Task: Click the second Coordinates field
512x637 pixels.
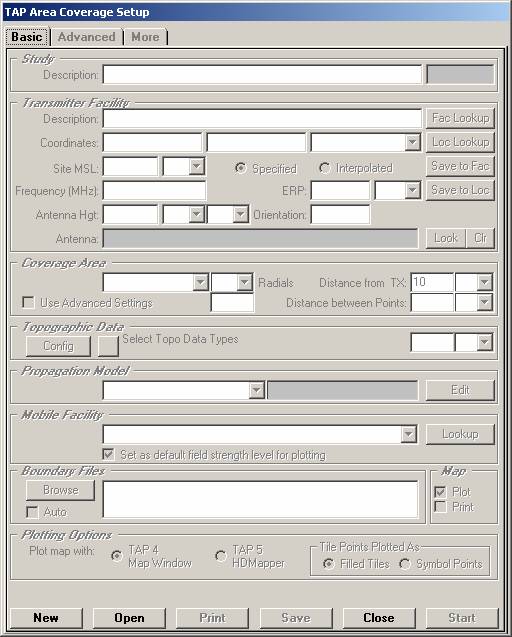Action: tap(256, 143)
